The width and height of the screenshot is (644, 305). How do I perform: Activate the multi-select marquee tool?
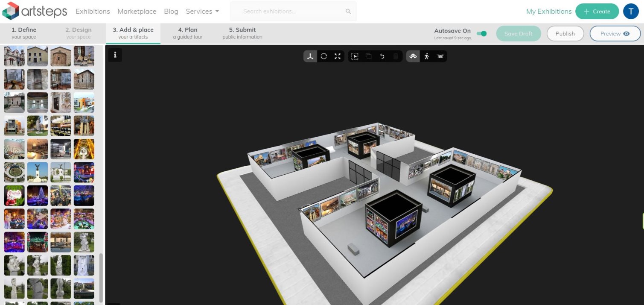pos(355,56)
